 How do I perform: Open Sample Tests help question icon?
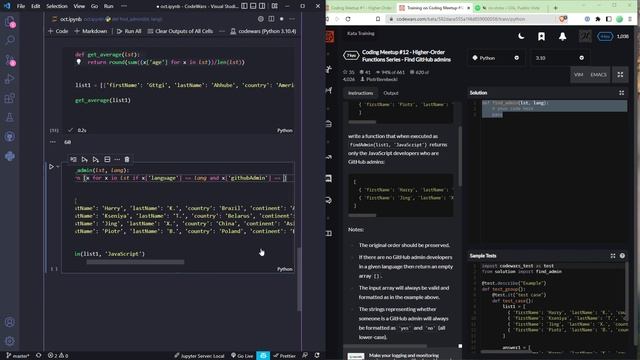[622, 256]
